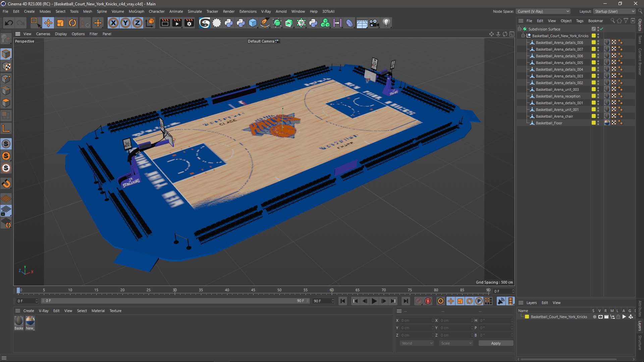Open the Node Space dropdown
This screenshot has height=362, width=644.
543,11
